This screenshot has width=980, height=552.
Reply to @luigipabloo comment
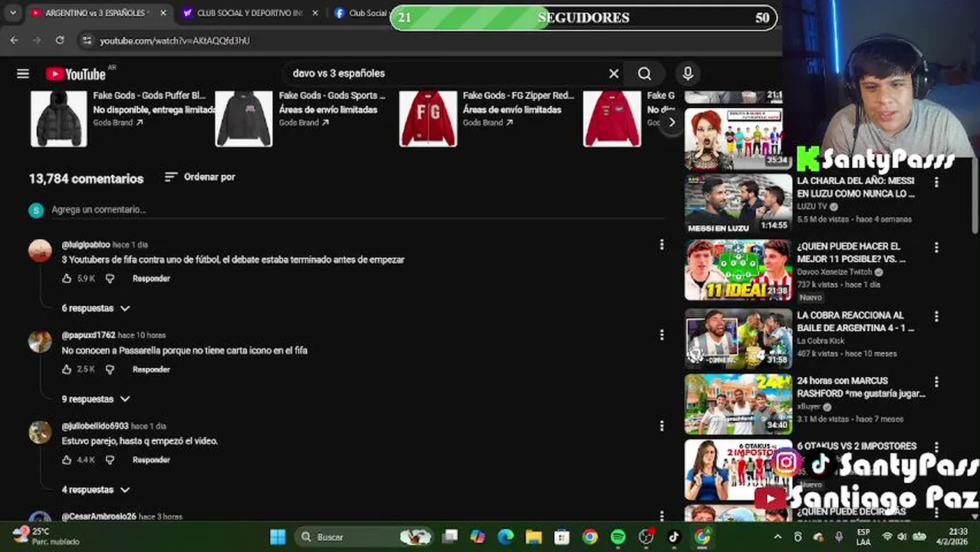pyautogui.click(x=151, y=278)
